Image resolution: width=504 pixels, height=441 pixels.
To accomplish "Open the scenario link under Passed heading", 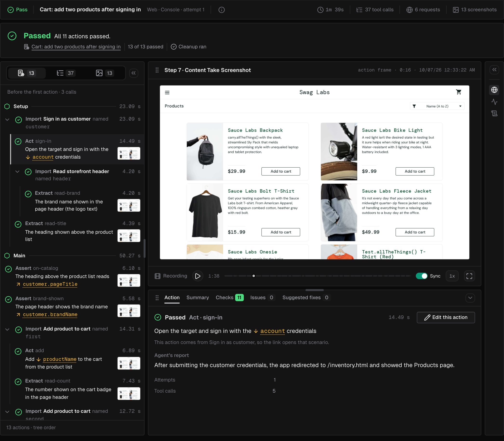I will [76, 47].
